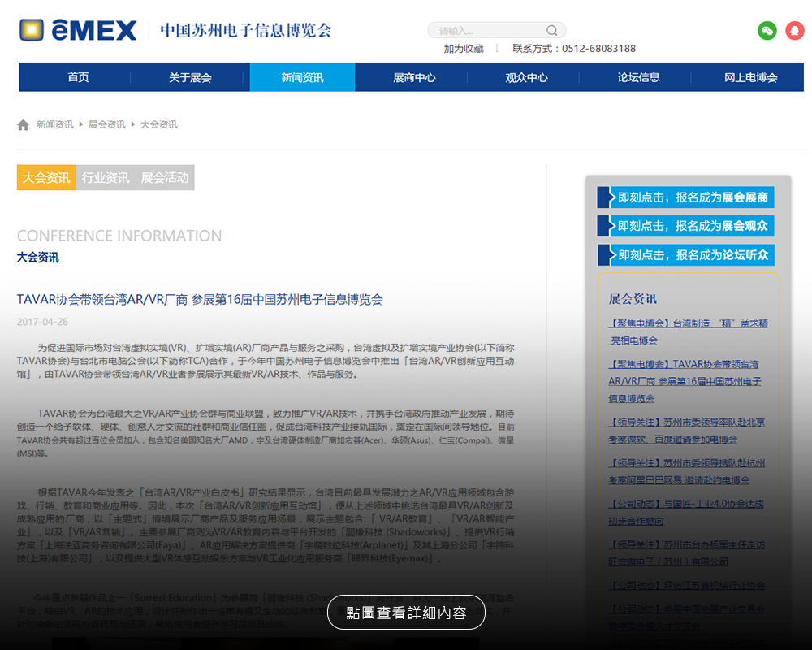Click 报名成为论坛听众 banner button
Image resolution: width=812 pixels, height=650 pixels.
(686, 255)
